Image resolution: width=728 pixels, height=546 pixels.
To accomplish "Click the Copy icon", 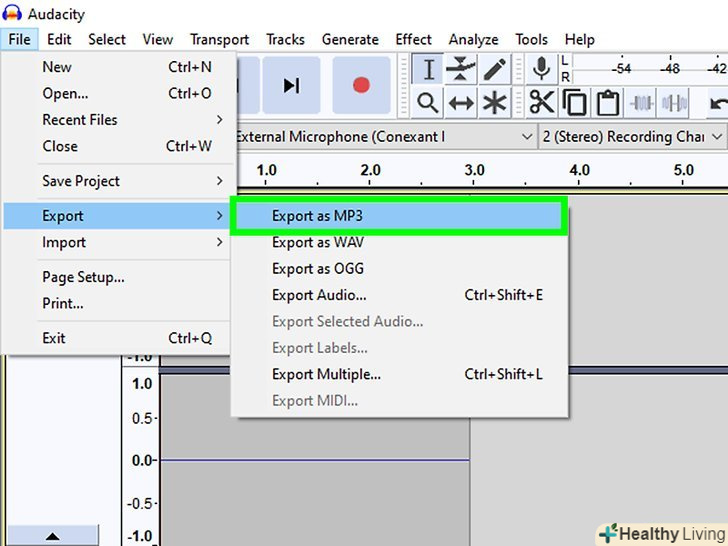I will pyautogui.click(x=574, y=103).
